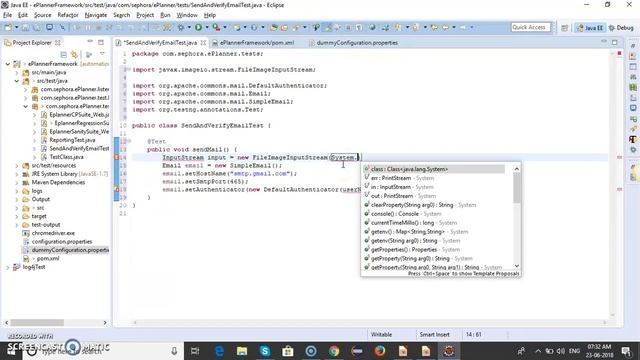Click the Save icon in toolbar
640x360 pixels.
click(25, 27)
